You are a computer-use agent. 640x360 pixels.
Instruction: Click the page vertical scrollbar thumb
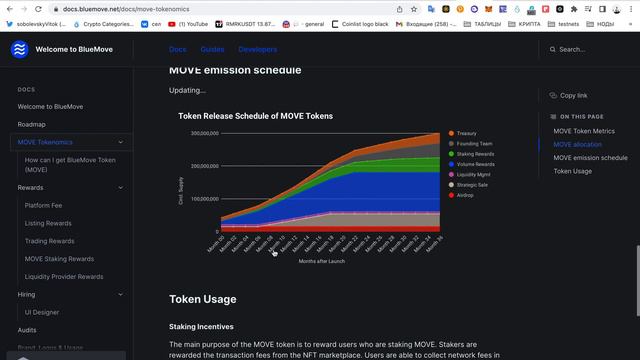point(638,281)
